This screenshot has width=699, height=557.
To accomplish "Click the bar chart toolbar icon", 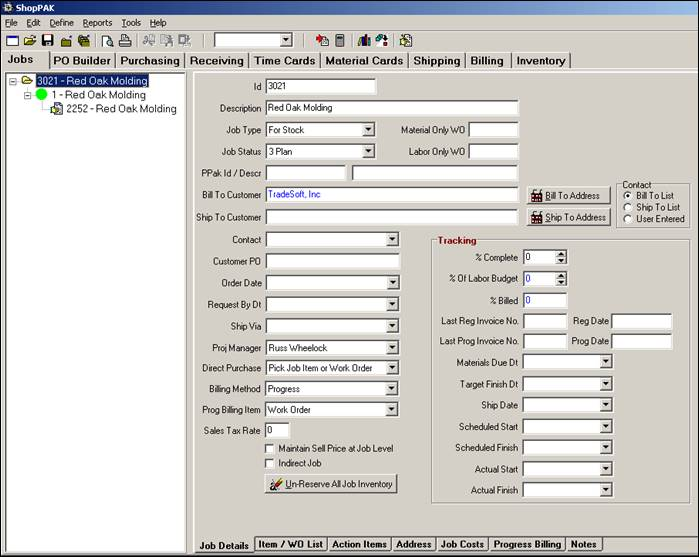I will [364, 41].
